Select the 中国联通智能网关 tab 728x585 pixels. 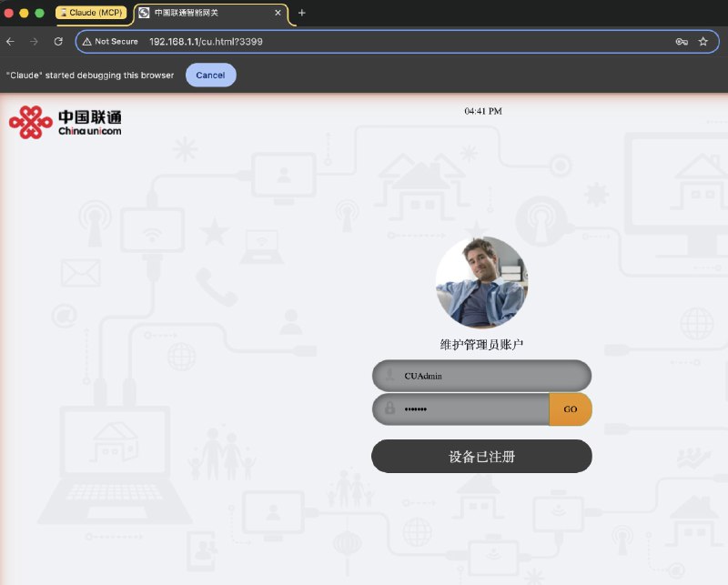(209, 13)
